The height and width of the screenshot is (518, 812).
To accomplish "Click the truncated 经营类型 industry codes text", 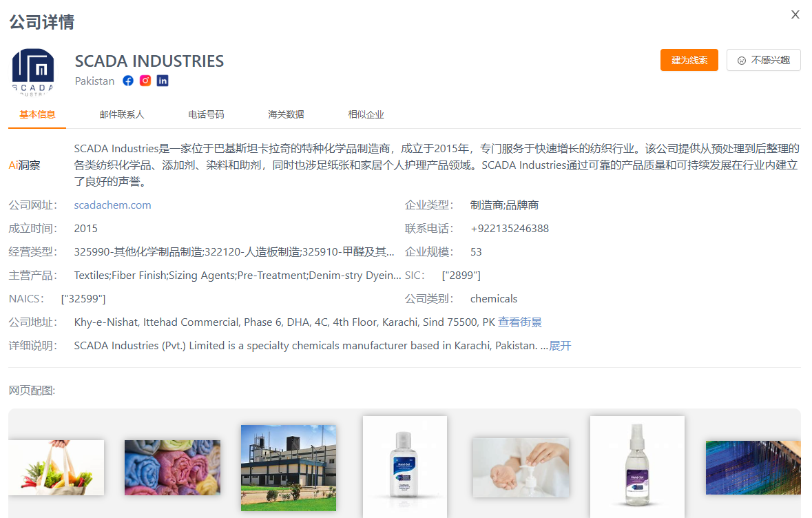I will click(234, 251).
